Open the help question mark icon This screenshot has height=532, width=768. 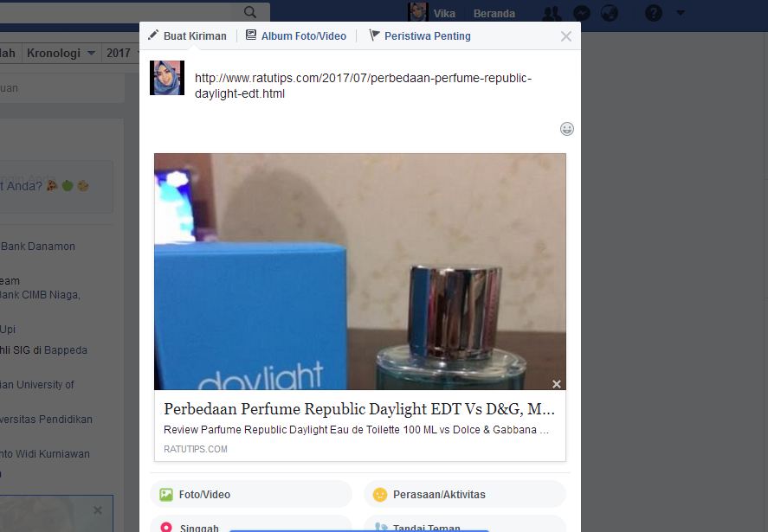[654, 13]
